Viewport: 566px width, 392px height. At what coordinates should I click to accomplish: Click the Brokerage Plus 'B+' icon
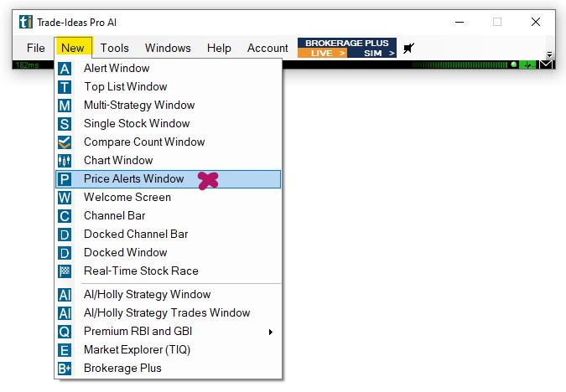coord(65,369)
